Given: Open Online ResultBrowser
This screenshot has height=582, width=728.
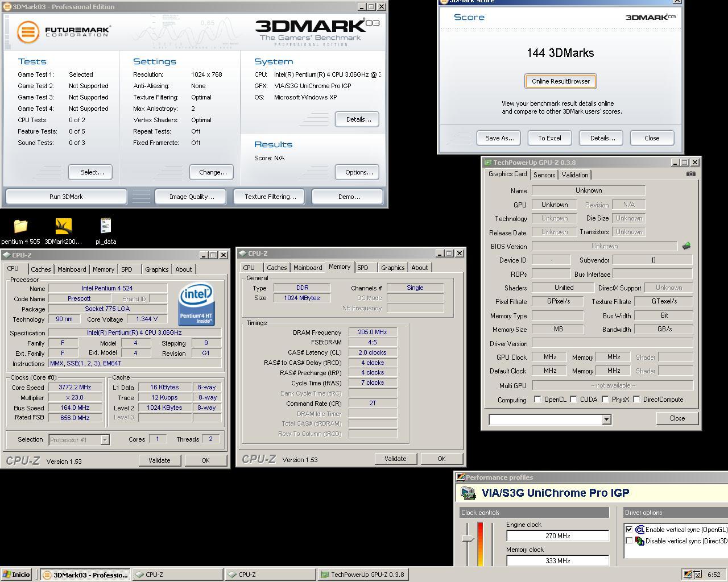Looking at the screenshot, I should click(x=561, y=81).
